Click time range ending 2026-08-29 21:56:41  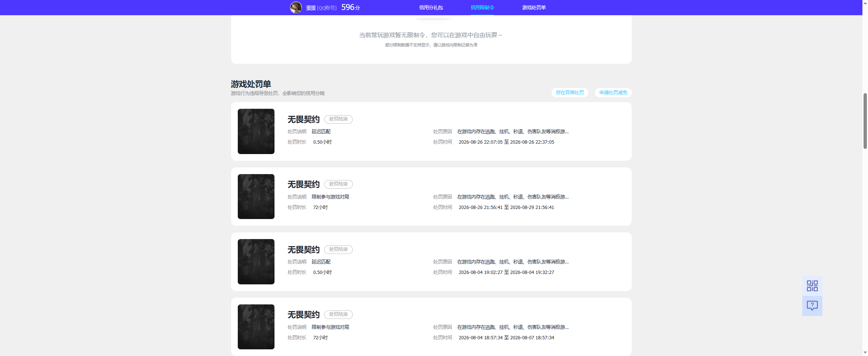pos(506,208)
